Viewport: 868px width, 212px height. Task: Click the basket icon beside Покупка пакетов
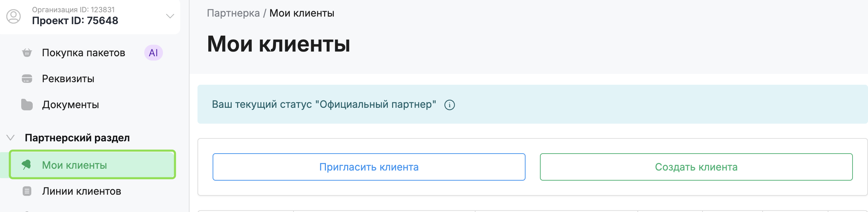pyautogui.click(x=27, y=53)
